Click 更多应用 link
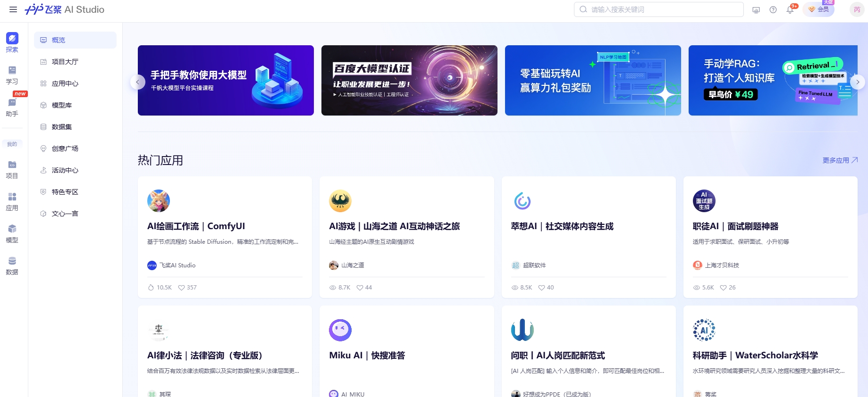This screenshot has height=397, width=868. pyautogui.click(x=840, y=160)
